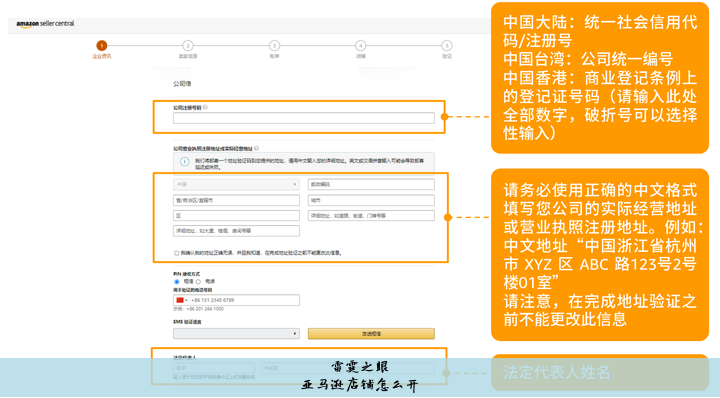Click the blue info icon in address notice
720x398 pixels.
click(x=184, y=162)
